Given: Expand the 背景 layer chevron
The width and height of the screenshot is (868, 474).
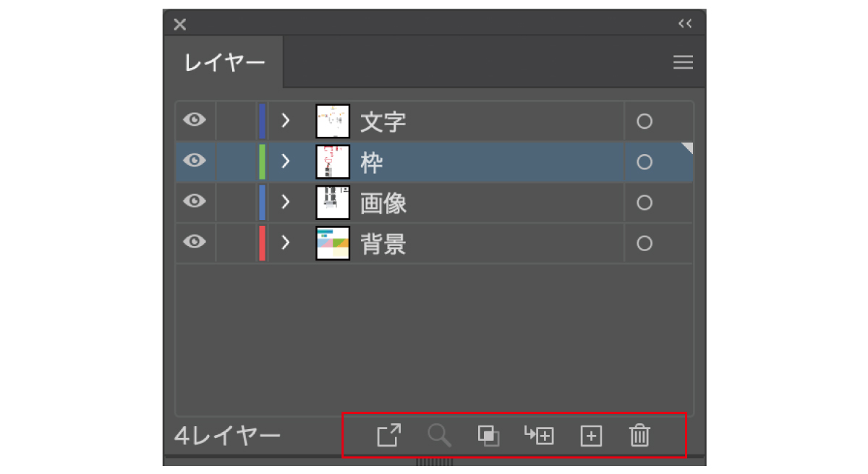Looking at the screenshot, I should coord(286,243).
